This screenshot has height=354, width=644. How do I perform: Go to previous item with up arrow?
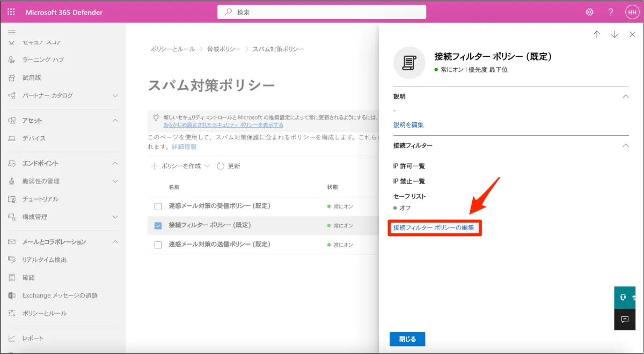pos(597,34)
